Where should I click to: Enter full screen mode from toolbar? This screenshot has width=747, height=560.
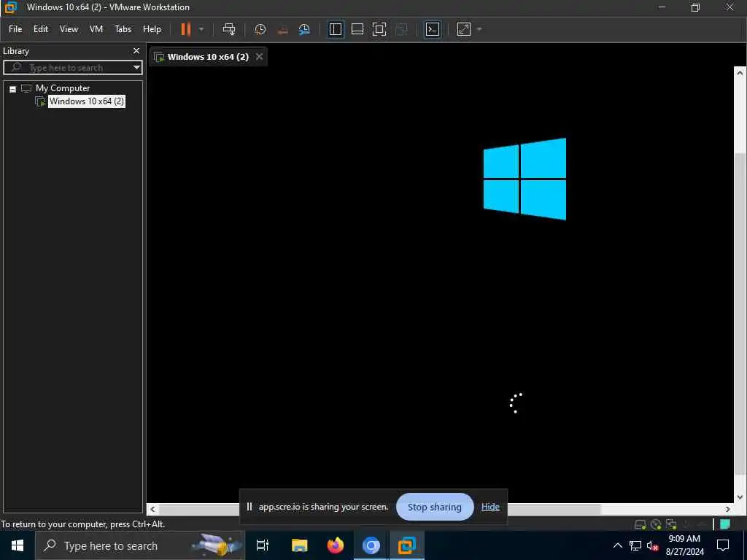(379, 29)
